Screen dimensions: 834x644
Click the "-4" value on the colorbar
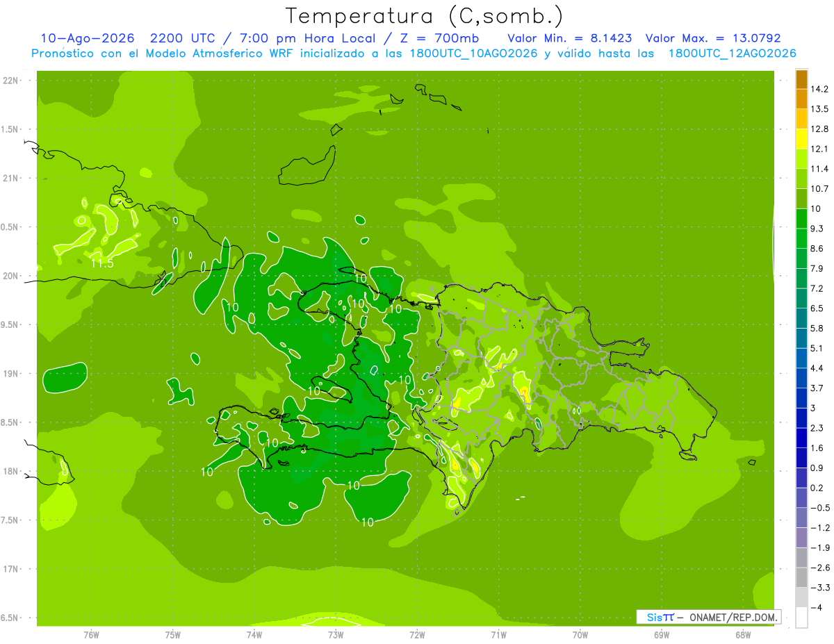point(817,608)
